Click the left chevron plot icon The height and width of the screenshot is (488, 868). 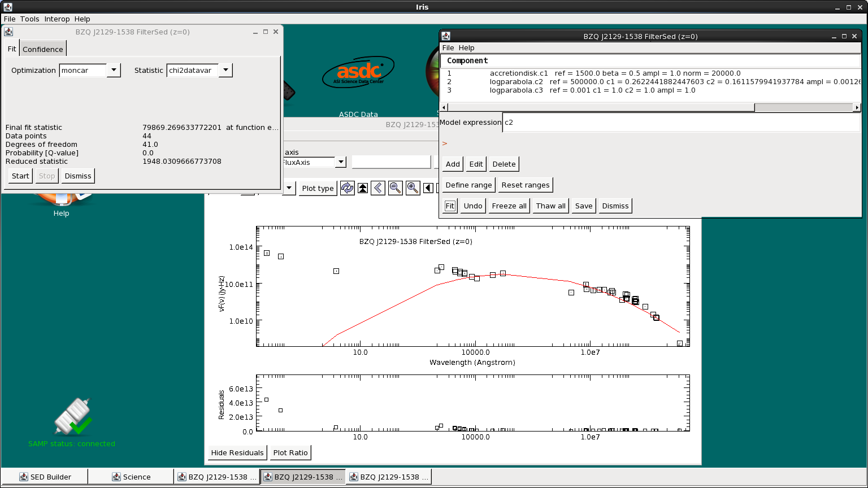(378, 188)
